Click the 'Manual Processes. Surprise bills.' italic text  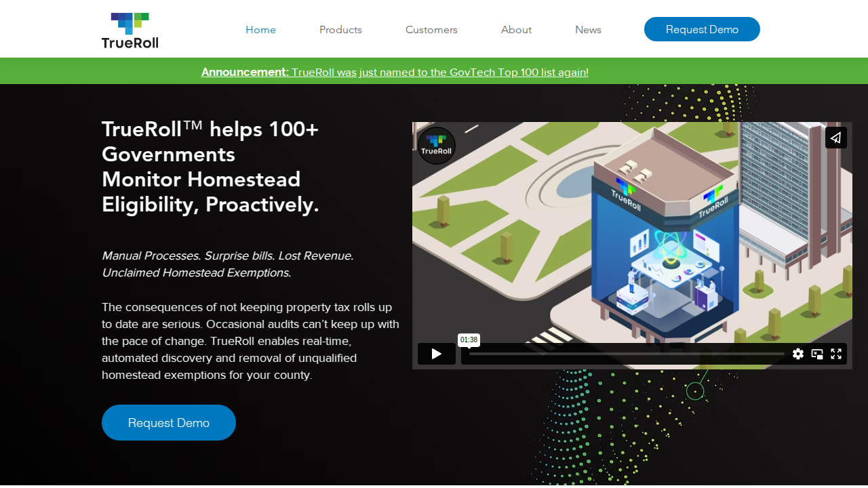pos(228,264)
